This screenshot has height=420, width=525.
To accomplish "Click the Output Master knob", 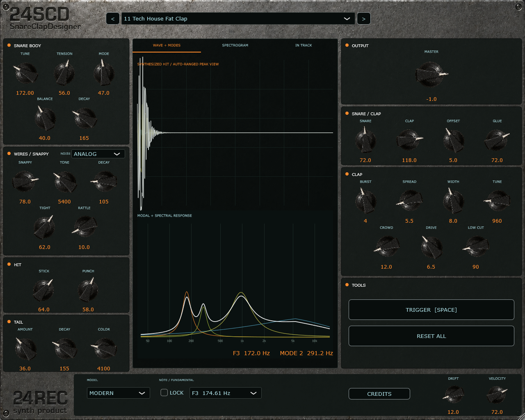I will click(x=431, y=74).
